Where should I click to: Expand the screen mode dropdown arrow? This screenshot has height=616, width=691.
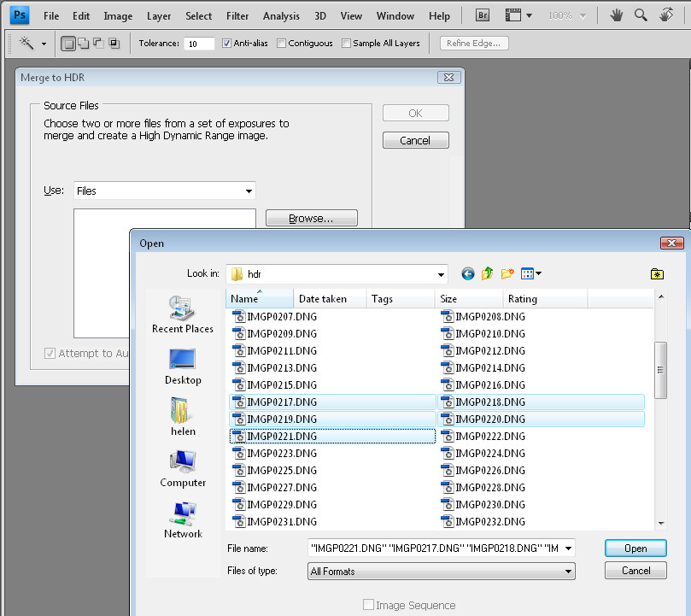[x=530, y=16]
